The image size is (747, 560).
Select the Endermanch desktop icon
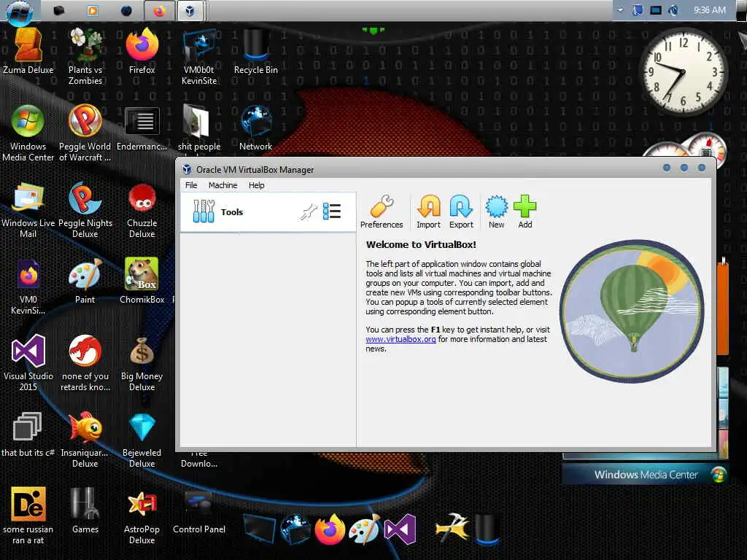pos(142,128)
